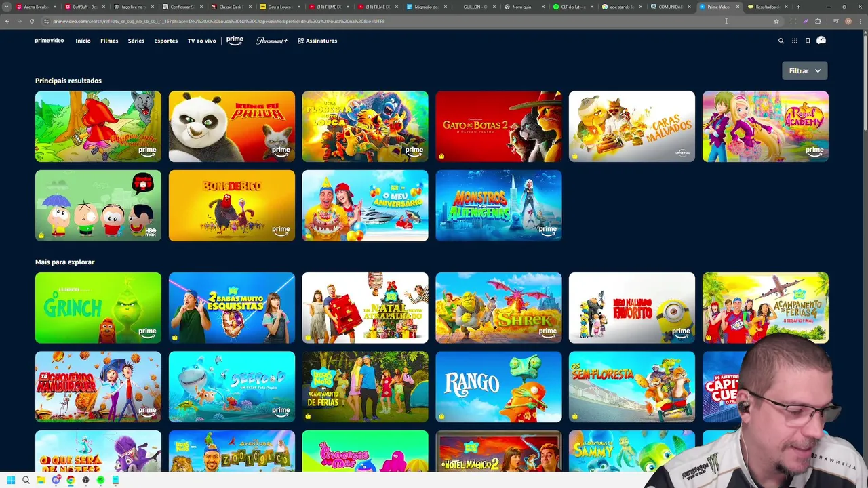The width and height of the screenshot is (868, 488).
Task: Open Gato de Botas 2 thumbnail
Action: click(x=498, y=127)
